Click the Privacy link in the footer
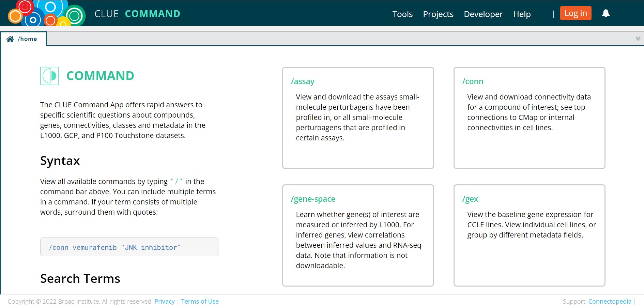644x306 pixels. point(164,301)
